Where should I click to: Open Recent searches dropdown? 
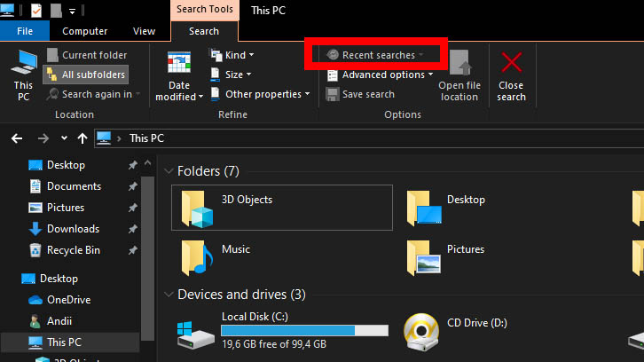pyautogui.click(x=375, y=55)
